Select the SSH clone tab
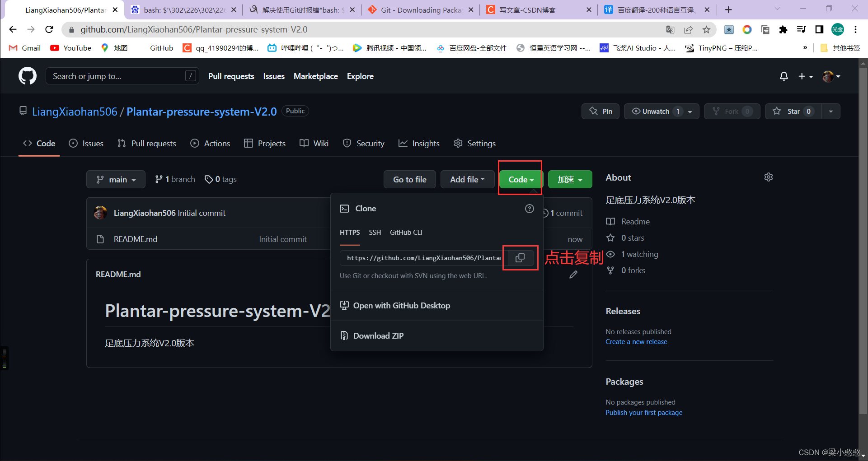The image size is (868, 461). (x=375, y=233)
